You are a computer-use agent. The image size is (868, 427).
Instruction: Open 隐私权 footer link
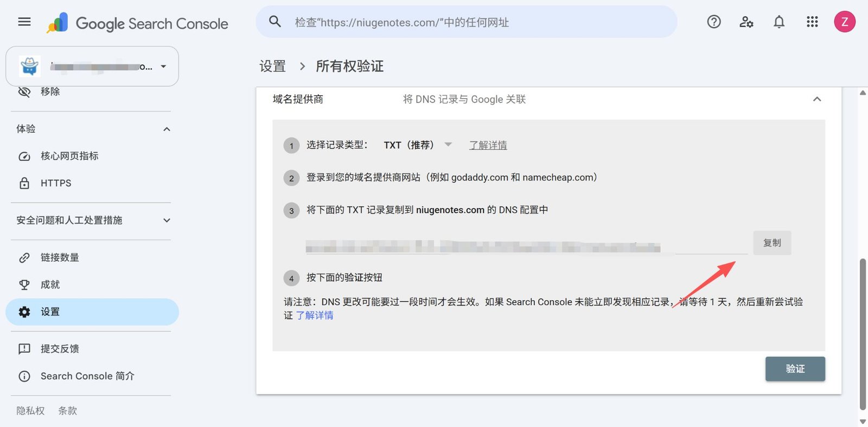(30, 411)
